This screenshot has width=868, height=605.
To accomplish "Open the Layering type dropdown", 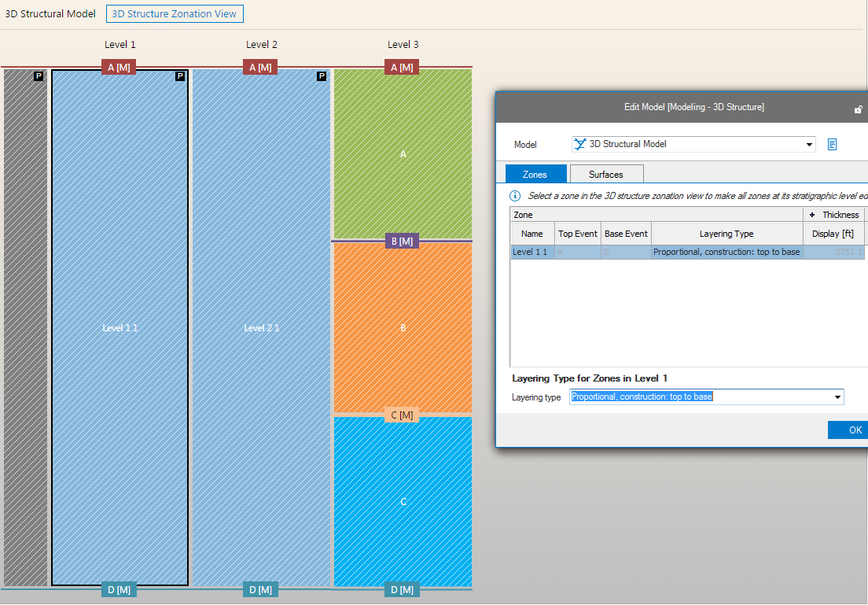I will (837, 397).
